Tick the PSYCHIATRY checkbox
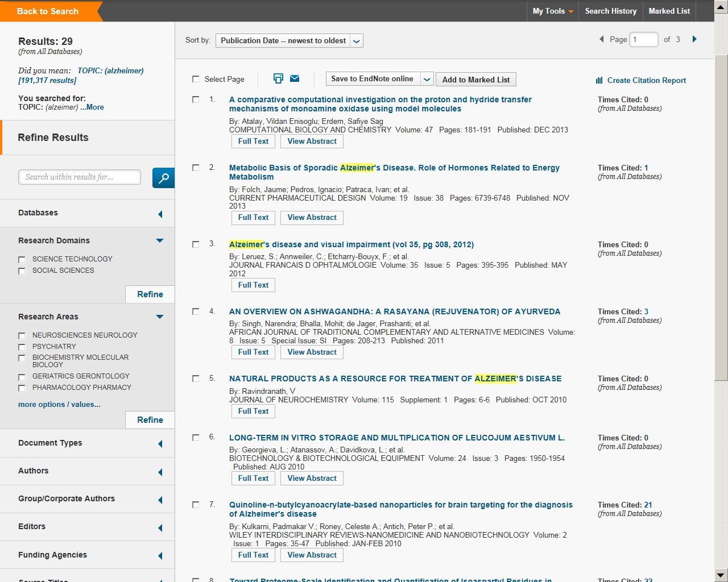The height and width of the screenshot is (582, 728). point(22,347)
